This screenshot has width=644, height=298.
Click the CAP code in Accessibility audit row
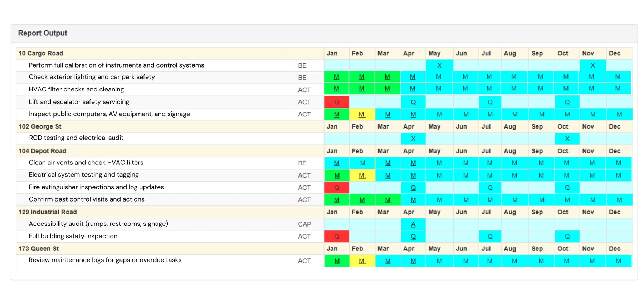(304, 224)
